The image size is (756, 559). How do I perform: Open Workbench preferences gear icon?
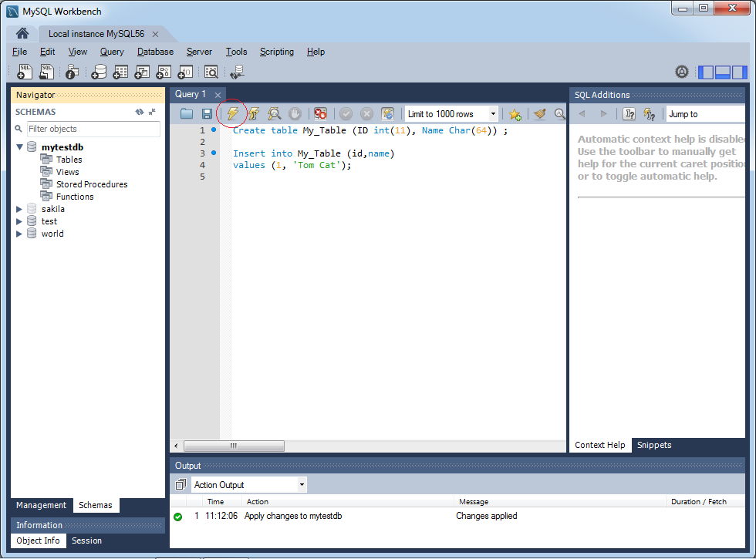point(681,72)
